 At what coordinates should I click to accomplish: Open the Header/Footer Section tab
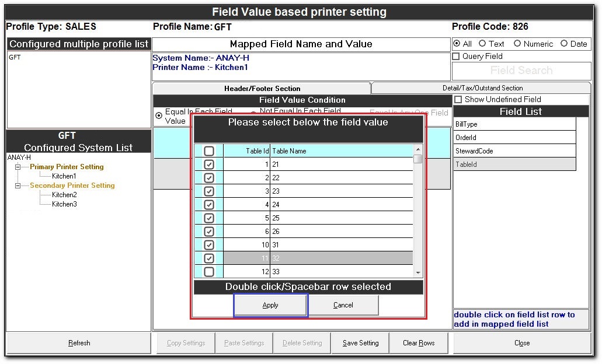pos(262,89)
